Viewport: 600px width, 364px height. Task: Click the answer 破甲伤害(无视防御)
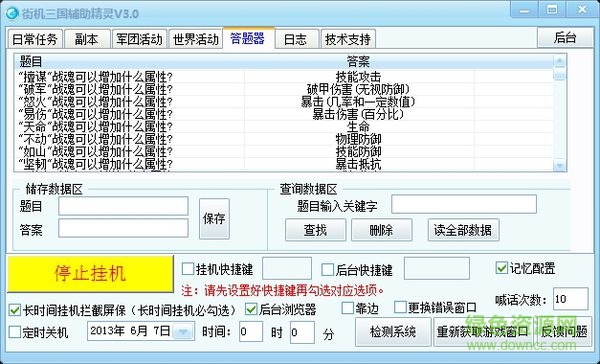click(x=358, y=90)
